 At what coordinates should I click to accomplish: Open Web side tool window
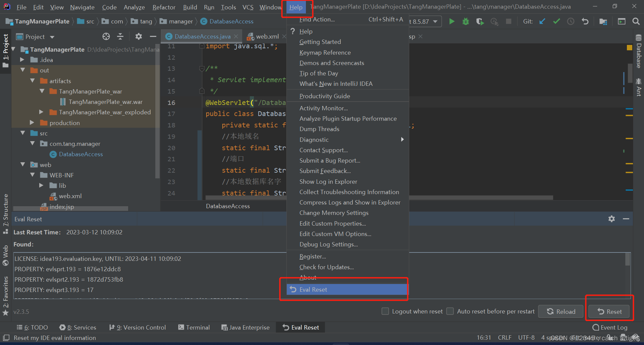(x=5, y=255)
